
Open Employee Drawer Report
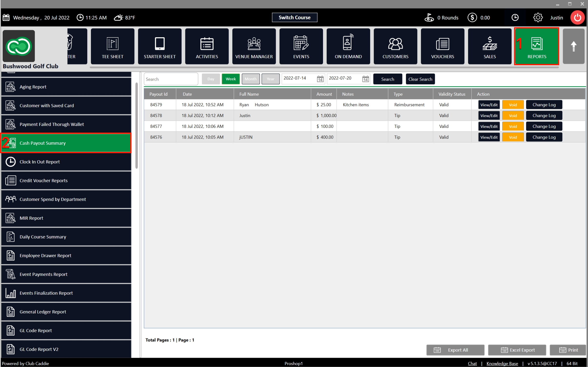pyautogui.click(x=66, y=255)
